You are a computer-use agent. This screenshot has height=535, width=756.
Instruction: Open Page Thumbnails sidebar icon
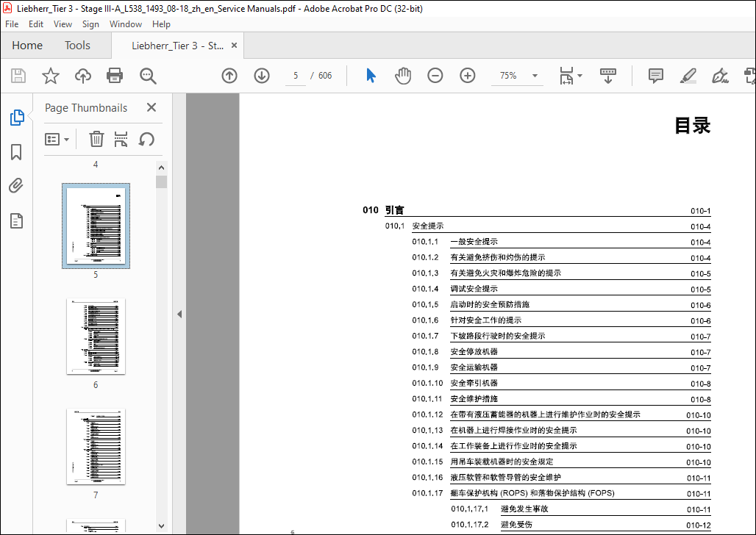point(17,117)
